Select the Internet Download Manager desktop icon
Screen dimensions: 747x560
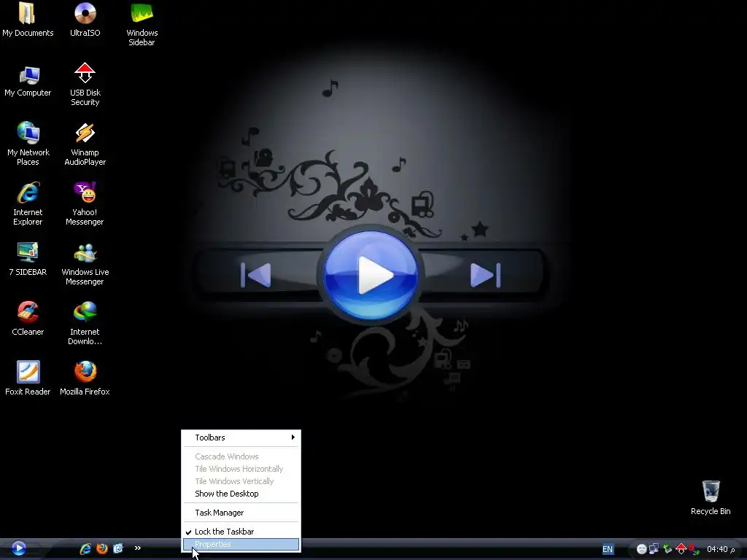(x=85, y=312)
